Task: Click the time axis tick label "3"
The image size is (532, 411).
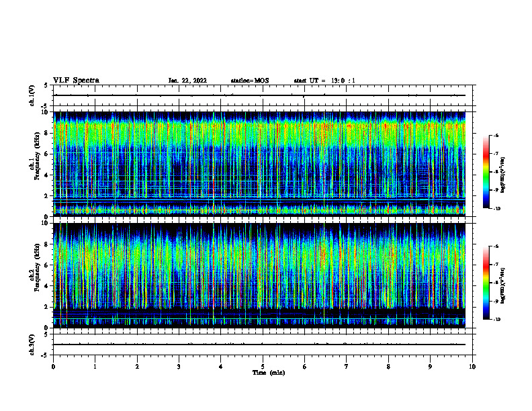Action: [179, 367]
